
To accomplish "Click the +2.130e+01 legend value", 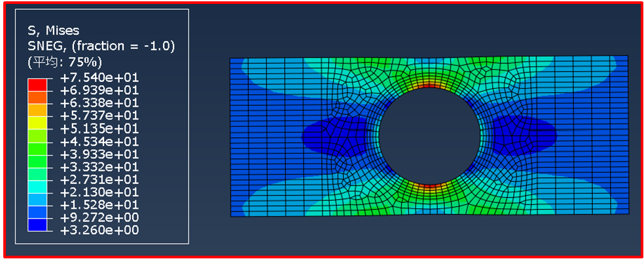I will (x=99, y=192).
